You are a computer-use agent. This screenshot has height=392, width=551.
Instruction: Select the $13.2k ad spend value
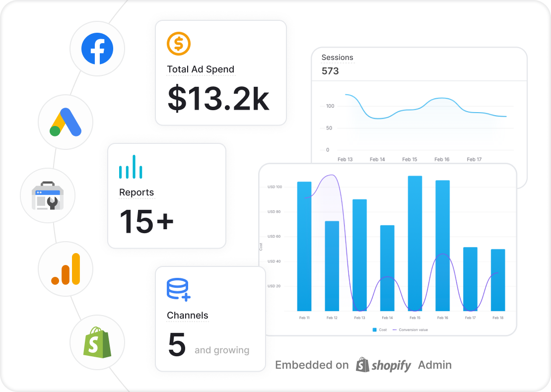point(218,98)
